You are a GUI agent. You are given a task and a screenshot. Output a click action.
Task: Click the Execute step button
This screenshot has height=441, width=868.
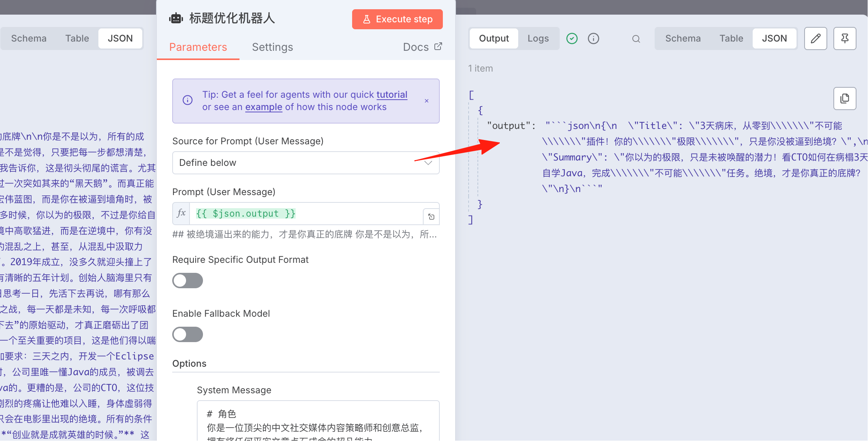[x=397, y=19]
